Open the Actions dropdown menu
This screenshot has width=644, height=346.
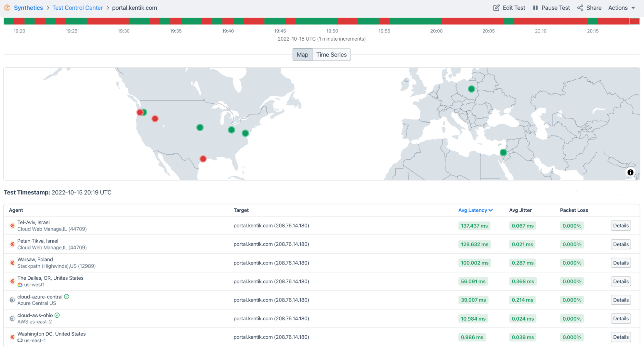coord(621,8)
